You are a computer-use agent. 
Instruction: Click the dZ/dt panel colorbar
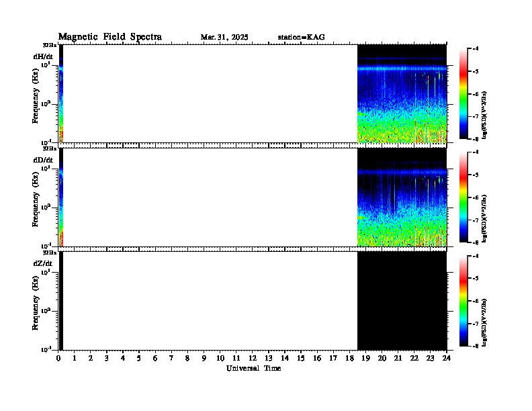click(x=463, y=301)
